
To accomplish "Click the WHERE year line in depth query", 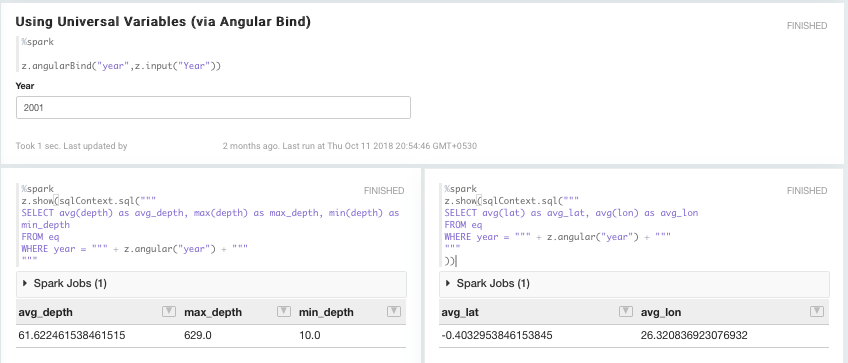I will tap(135, 248).
